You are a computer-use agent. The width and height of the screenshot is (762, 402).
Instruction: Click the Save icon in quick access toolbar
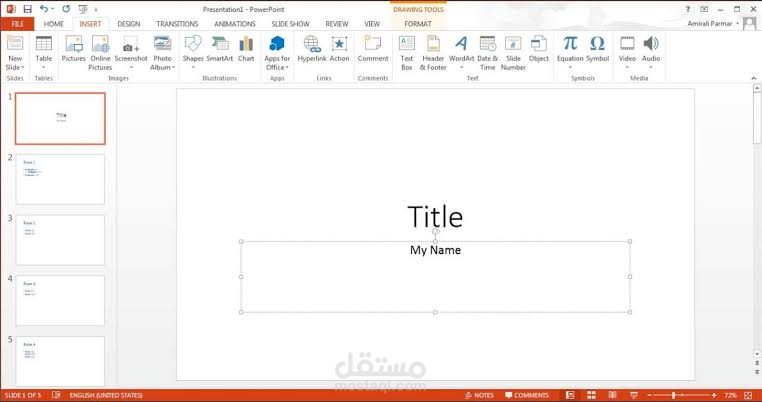coord(27,9)
